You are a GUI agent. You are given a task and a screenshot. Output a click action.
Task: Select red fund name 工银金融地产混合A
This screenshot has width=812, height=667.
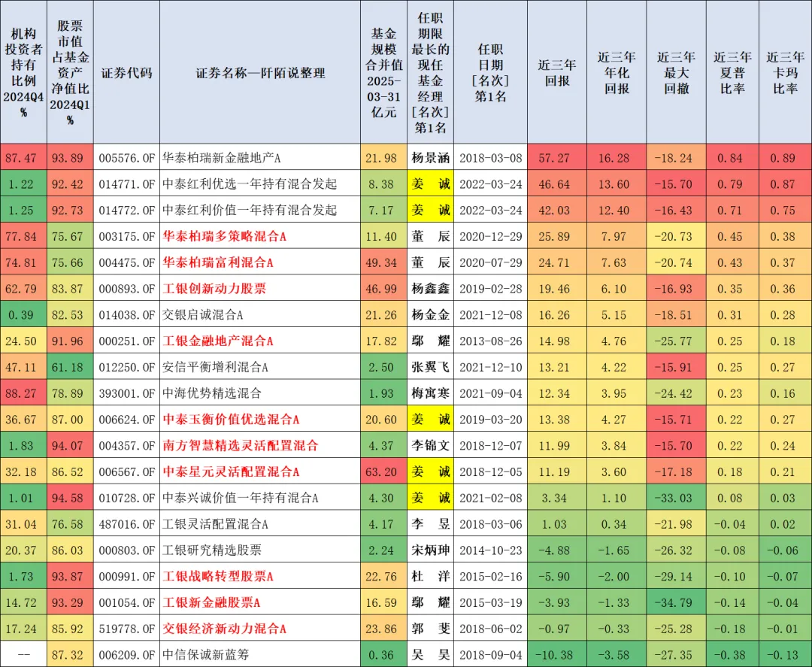[218, 341]
